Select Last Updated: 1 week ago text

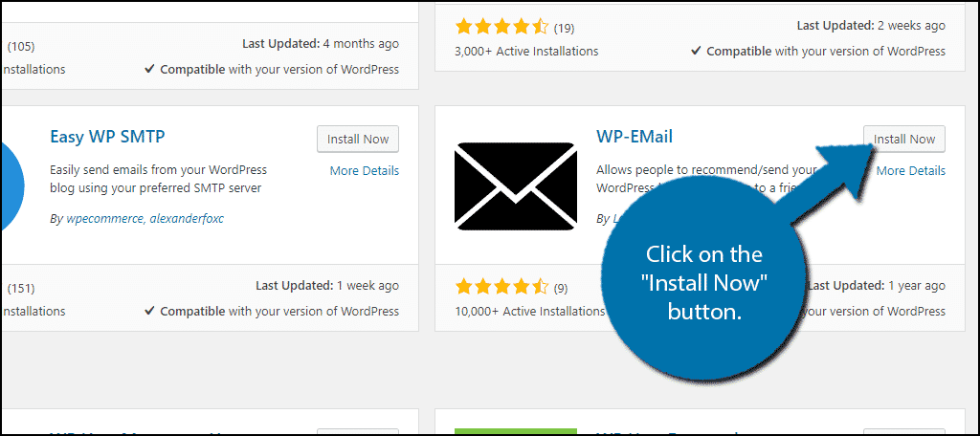pyautogui.click(x=327, y=286)
